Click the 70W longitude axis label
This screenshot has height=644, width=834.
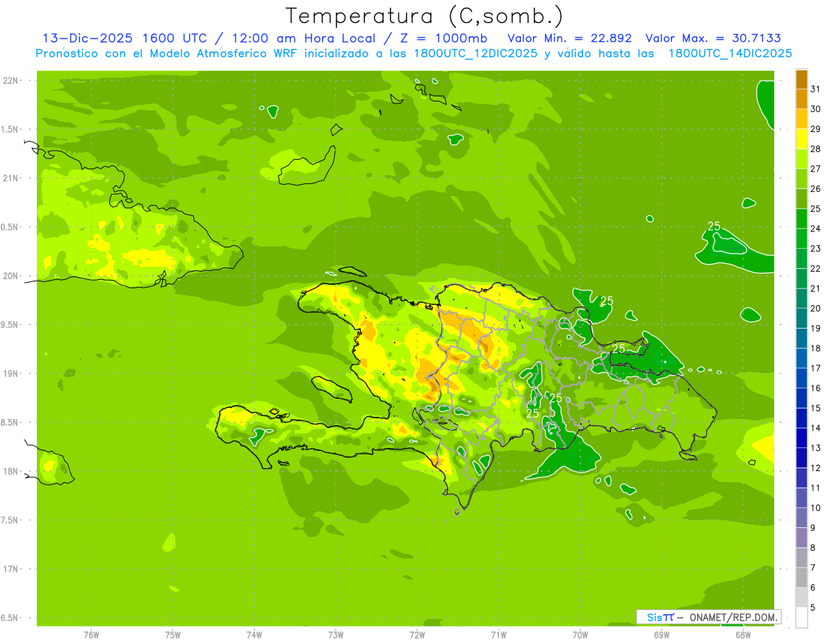pyautogui.click(x=580, y=634)
